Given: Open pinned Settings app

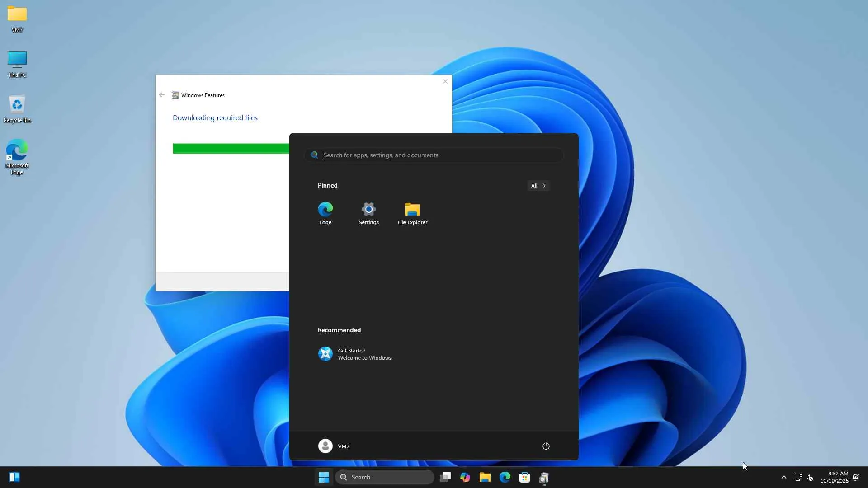Looking at the screenshot, I should 368,213.
